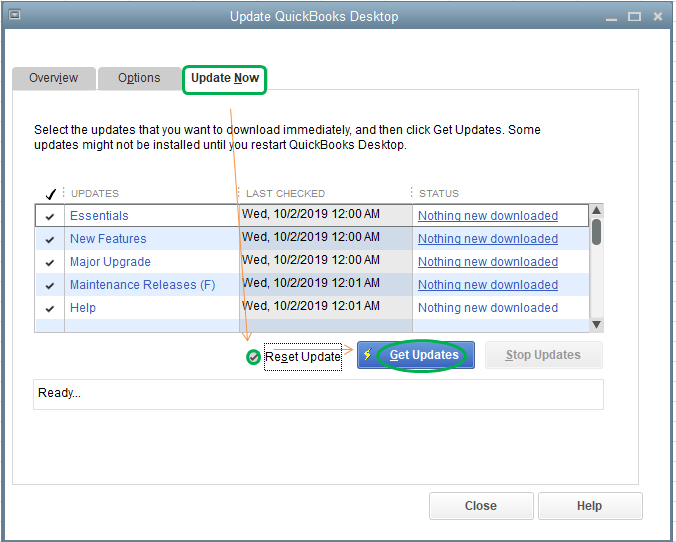Select the Essentials update name
The width and height of the screenshot is (676, 542).
99,216
